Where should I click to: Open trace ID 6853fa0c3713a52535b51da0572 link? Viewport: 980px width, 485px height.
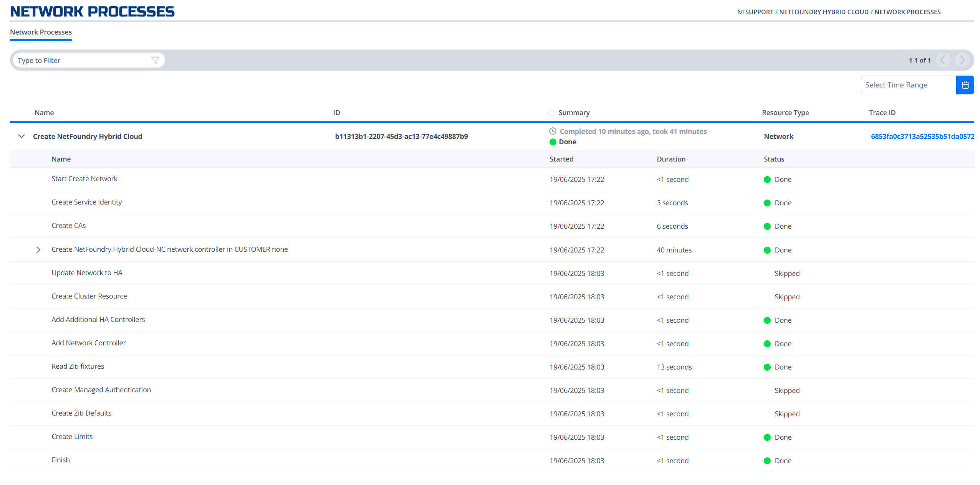[922, 137]
